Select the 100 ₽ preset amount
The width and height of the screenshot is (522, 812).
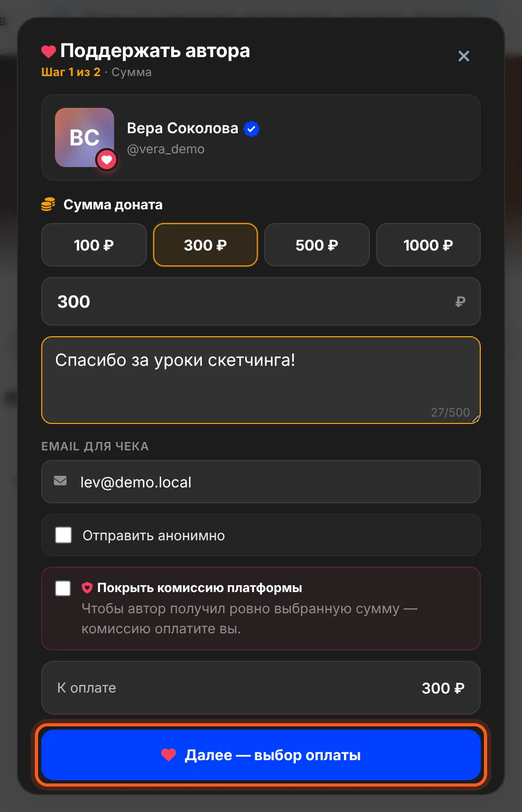tap(94, 245)
